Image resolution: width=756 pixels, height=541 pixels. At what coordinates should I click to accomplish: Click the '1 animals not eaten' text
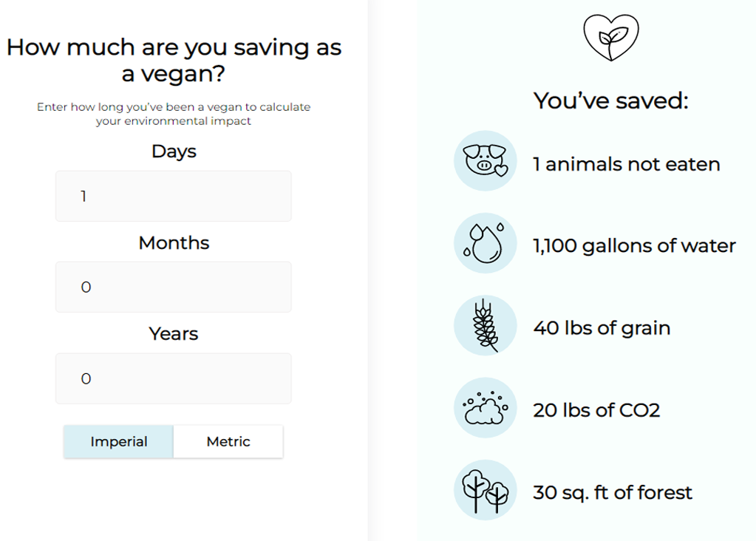pos(626,164)
